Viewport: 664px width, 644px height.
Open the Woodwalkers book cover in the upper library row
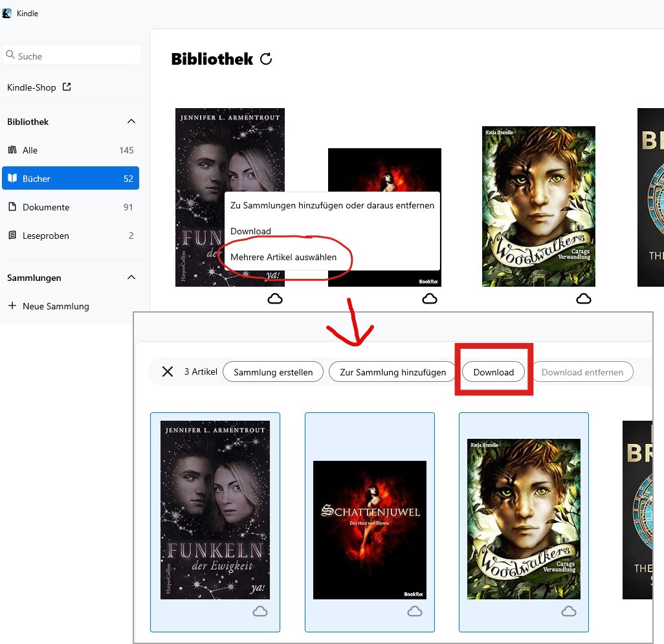click(538, 206)
